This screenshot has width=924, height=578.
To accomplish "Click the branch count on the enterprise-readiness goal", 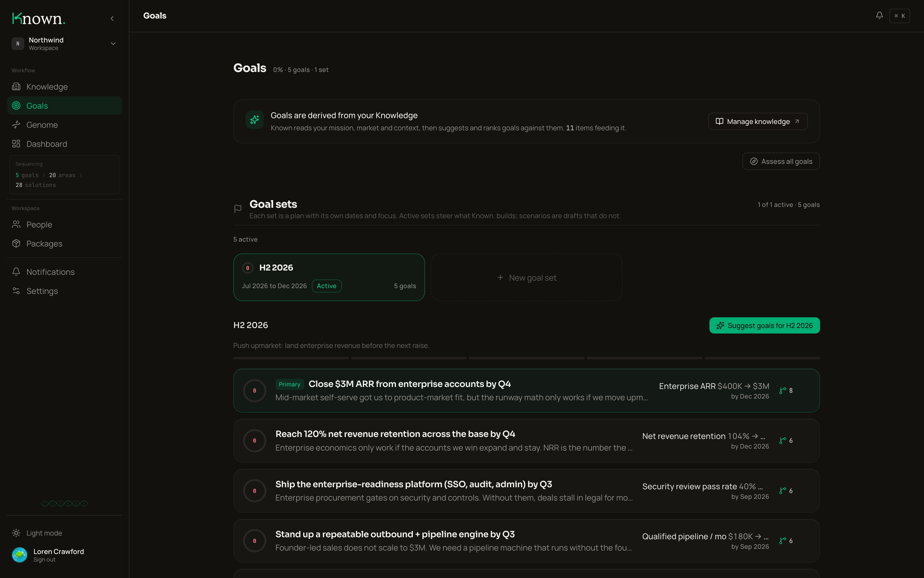I will point(786,491).
